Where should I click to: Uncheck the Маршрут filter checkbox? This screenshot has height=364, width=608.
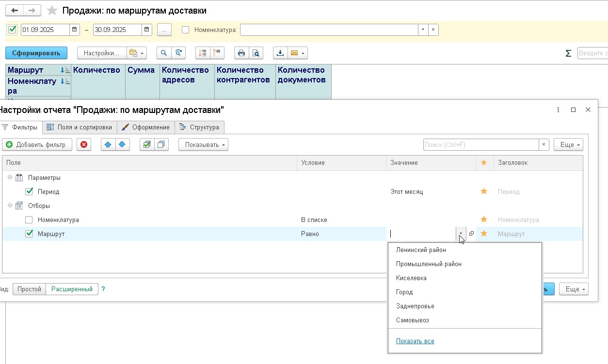coord(29,234)
